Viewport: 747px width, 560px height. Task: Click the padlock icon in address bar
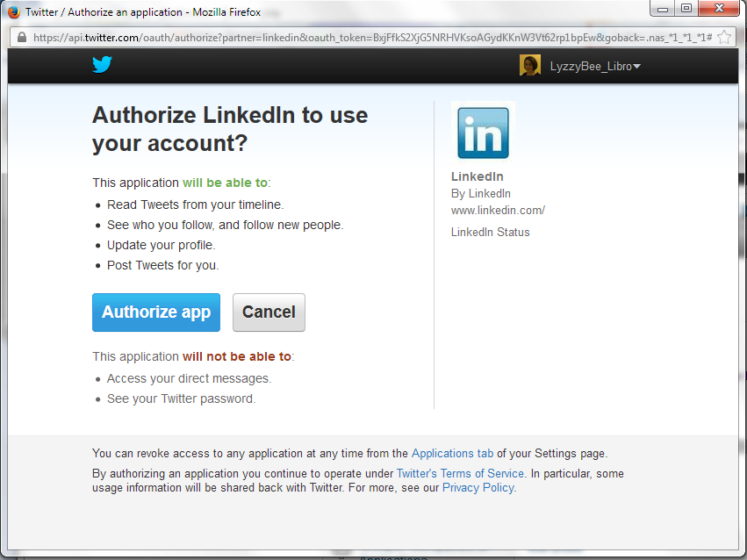coord(22,38)
